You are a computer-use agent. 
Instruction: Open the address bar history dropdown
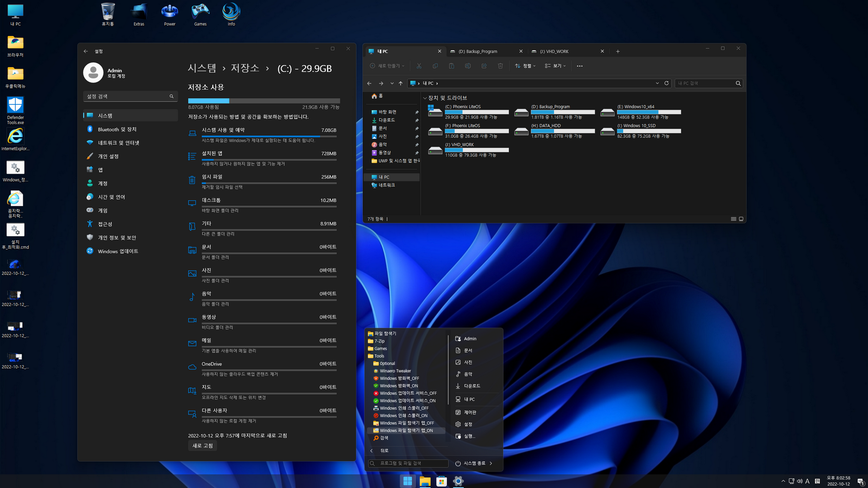pyautogui.click(x=657, y=83)
